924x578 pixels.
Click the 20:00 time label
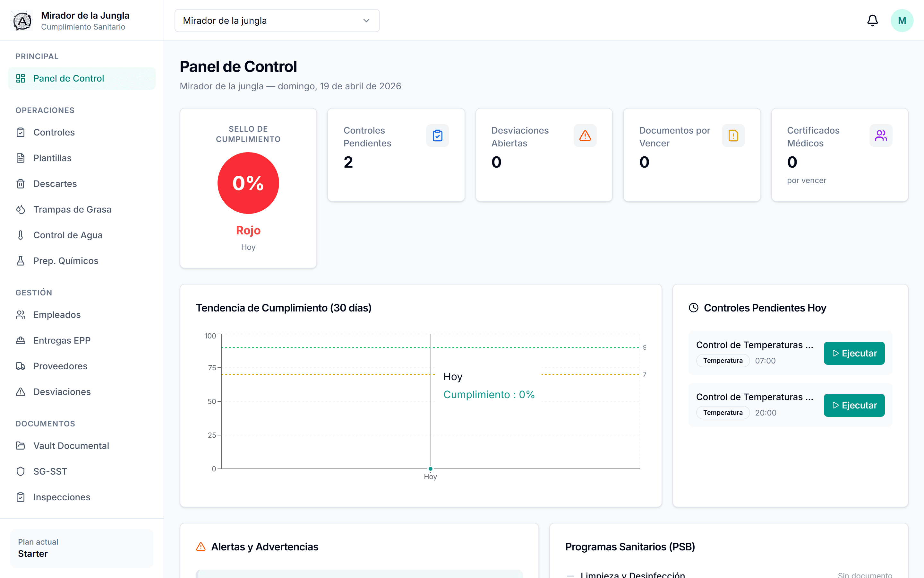[766, 413]
